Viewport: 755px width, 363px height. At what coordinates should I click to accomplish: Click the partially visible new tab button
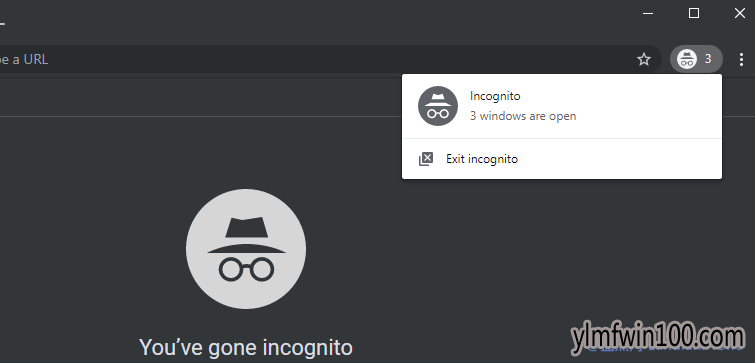2,23
